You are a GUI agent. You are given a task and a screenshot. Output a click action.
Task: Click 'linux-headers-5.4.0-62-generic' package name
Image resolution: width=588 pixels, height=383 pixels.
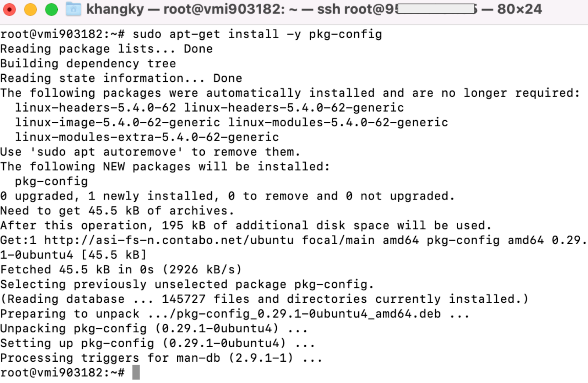pos(294,108)
